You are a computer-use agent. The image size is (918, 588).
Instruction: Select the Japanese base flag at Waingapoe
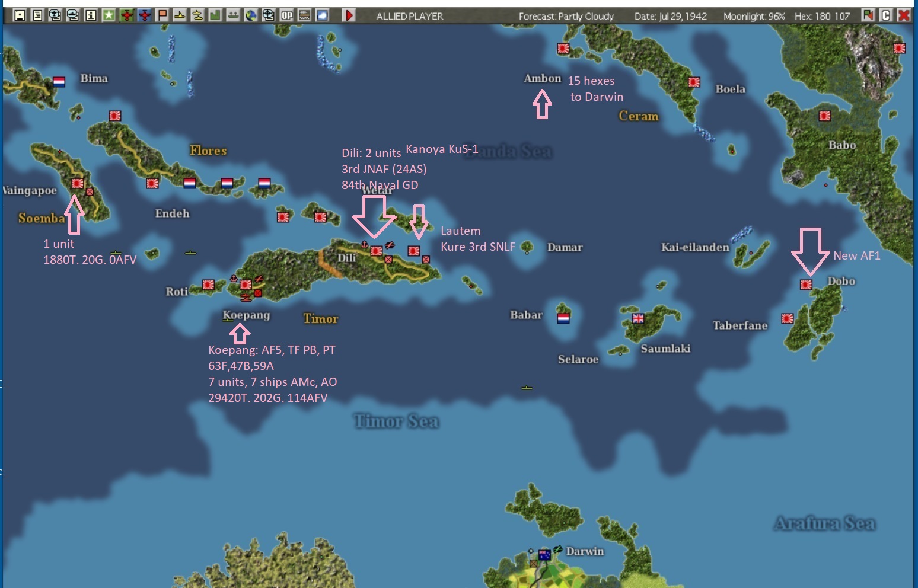tap(77, 184)
